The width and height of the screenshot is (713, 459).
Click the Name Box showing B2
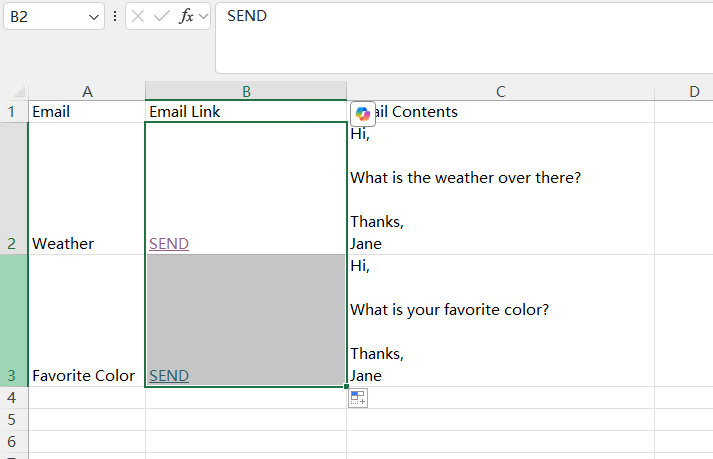tap(54, 16)
